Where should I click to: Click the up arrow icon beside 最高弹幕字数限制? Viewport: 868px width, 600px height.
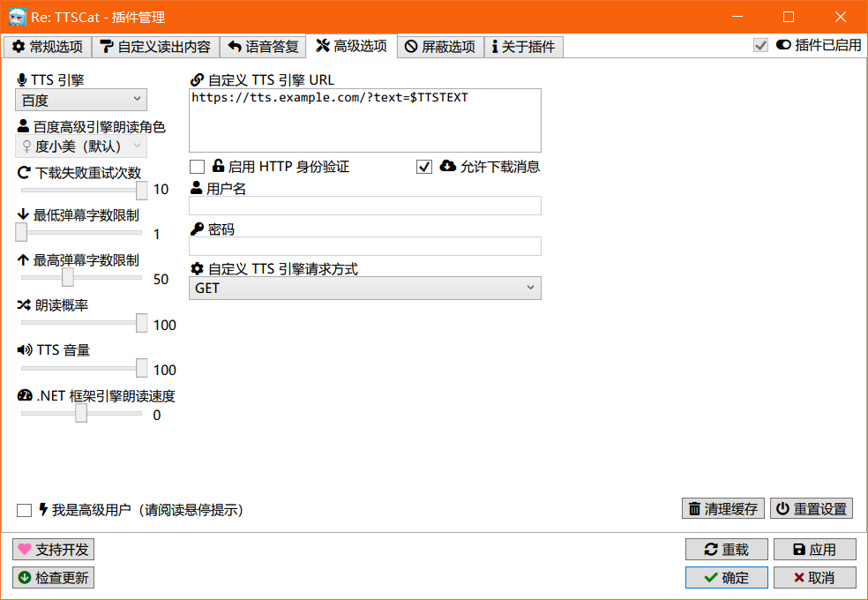(x=23, y=259)
